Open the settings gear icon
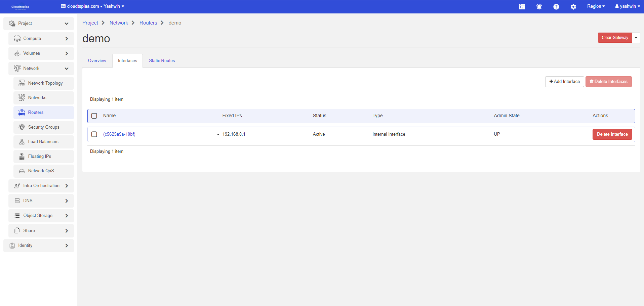Image resolution: width=644 pixels, height=306 pixels. (x=573, y=7)
